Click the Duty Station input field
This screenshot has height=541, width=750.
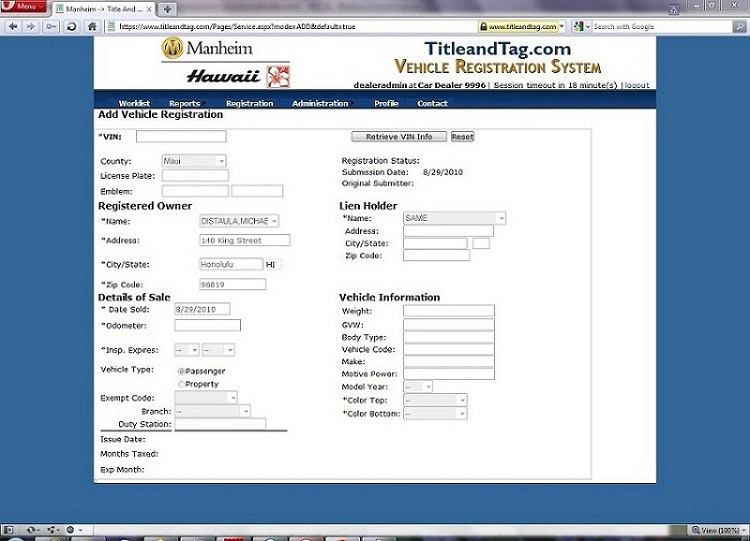point(220,424)
